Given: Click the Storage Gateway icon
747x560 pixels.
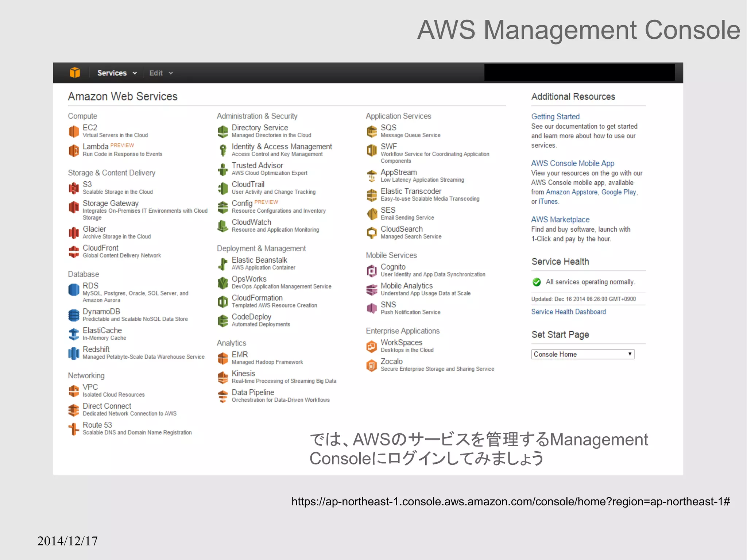Looking at the screenshot, I should click(74, 207).
